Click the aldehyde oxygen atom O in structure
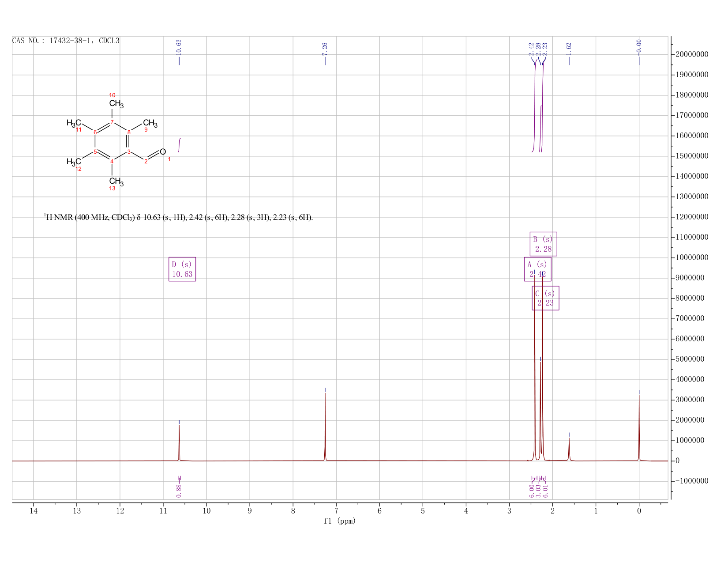 162,152
